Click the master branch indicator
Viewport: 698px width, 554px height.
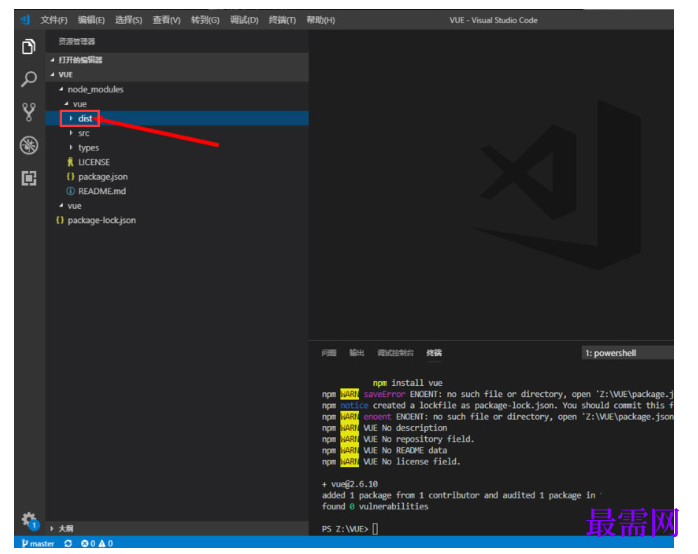(38, 543)
